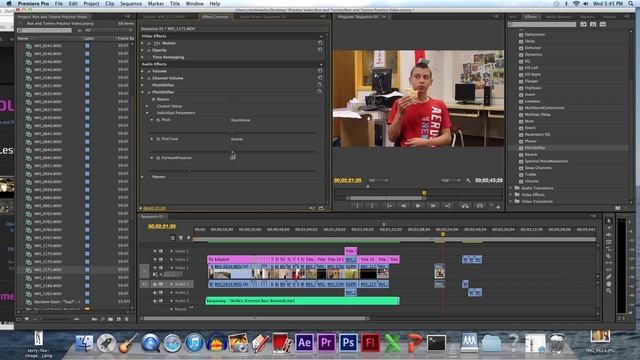The width and height of the screenshot is (640, 360).
Task: Play the Program monitor sequence
Action: [x=418, y=206]
